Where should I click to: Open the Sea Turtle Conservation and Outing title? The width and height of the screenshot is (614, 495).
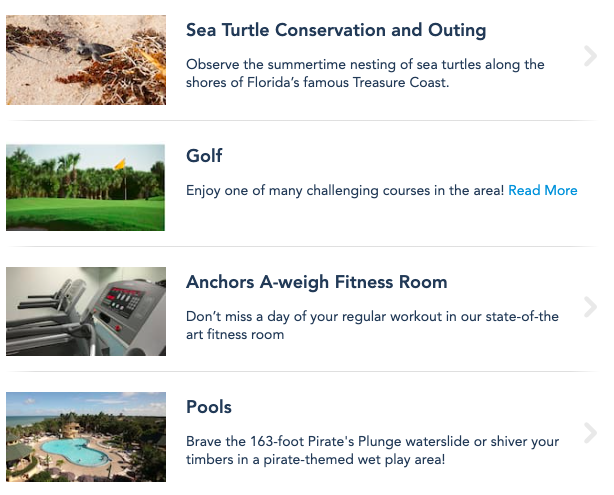336,30
